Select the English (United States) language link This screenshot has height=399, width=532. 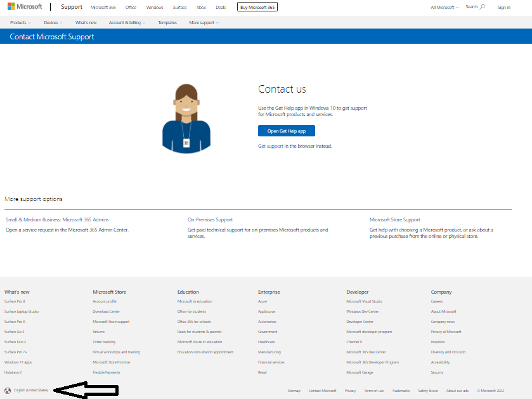pyautogui.click(x=31, y=390)
